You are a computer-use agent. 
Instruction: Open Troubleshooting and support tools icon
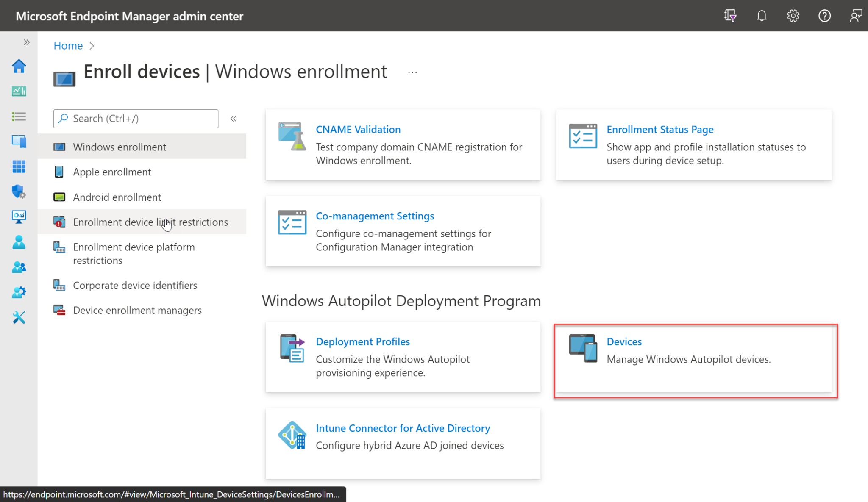pos(19,317)
